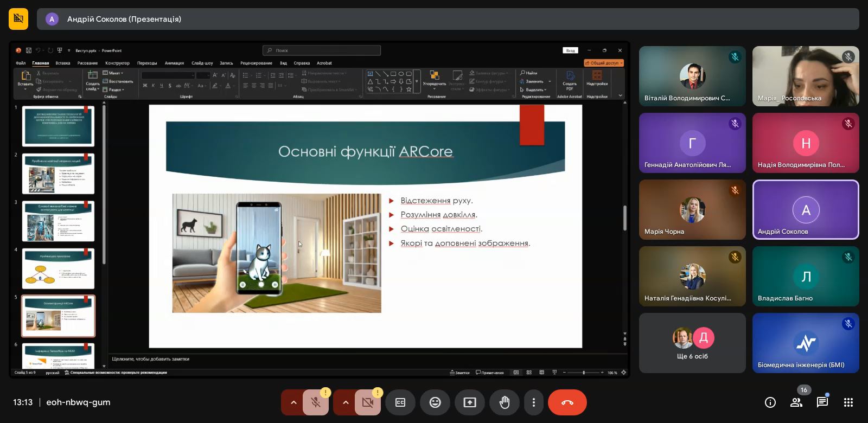This screenshot has height=423, width=868.
Task: Click the Создать слайд icon
Action: (93, 74)
